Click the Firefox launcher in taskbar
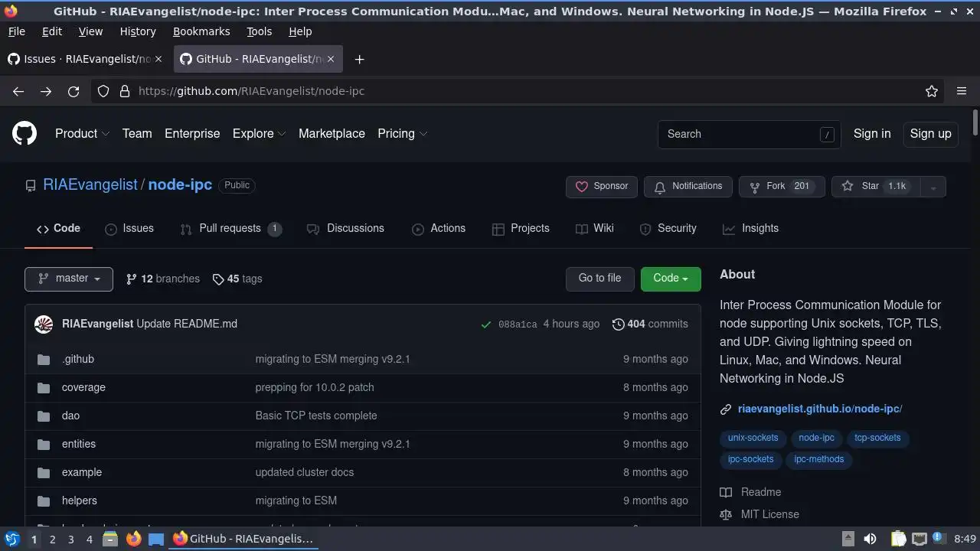The image size is (980, 551). point(133,539)
